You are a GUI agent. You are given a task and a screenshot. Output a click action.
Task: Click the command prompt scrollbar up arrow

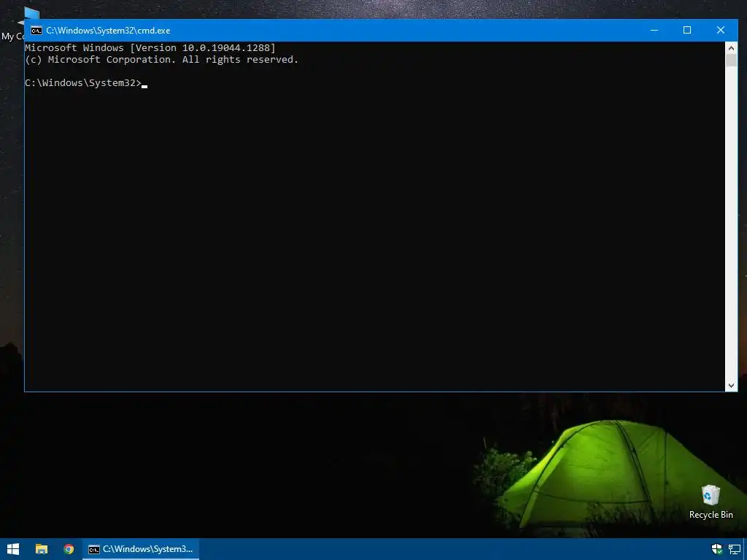pos(731,48)
